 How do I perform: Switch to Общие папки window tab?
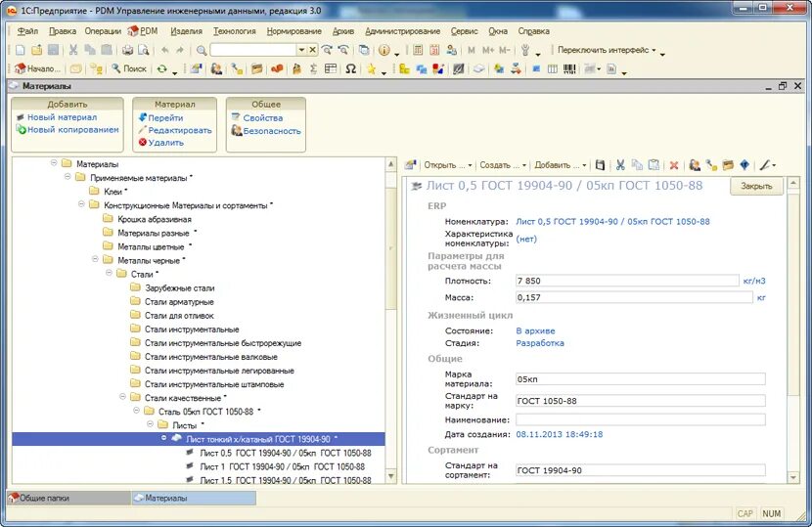click(68, 498)
